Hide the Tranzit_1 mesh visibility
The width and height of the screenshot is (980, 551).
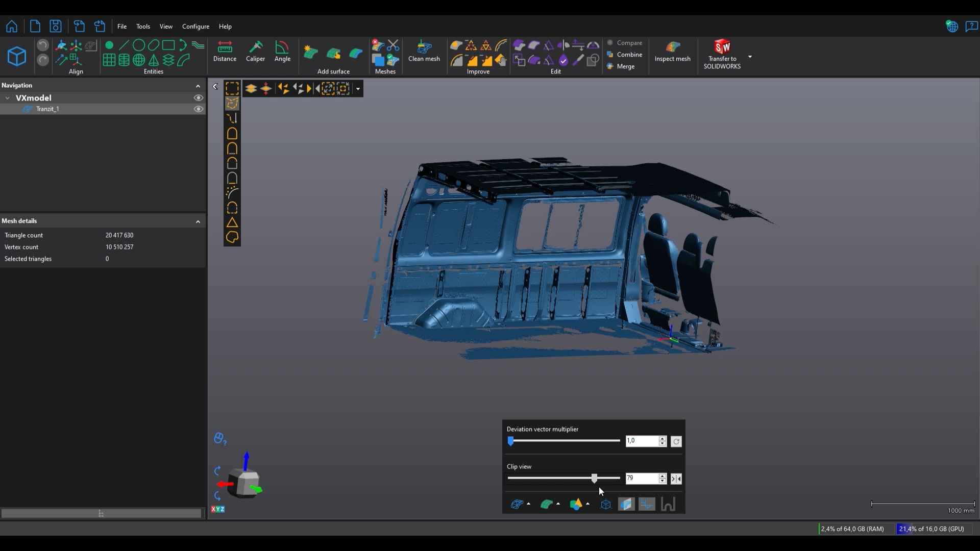pos(199,109)
